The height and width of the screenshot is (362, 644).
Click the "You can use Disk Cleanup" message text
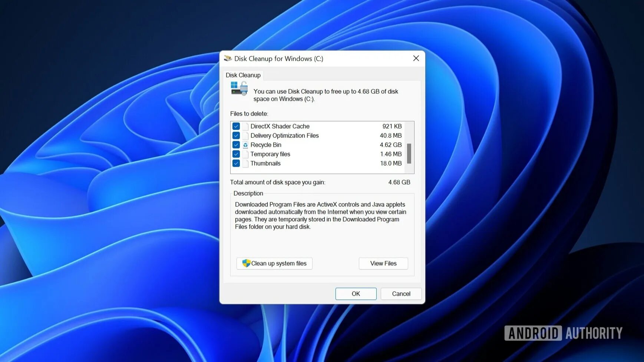tap(326, 95)
